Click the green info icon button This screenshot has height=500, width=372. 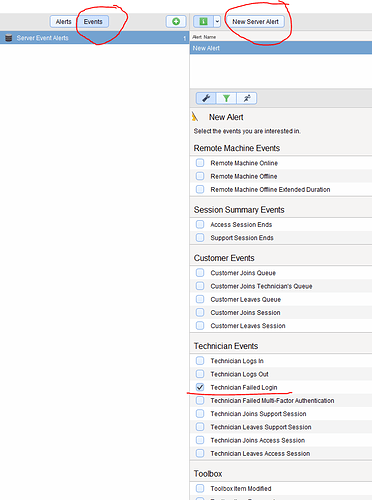[203, 22]
